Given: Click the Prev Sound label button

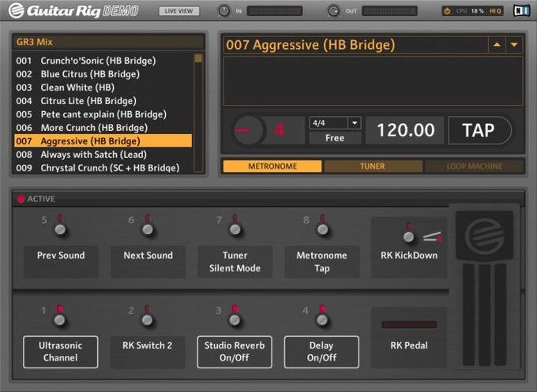Looking at the screenshot, I should coord(61,261).
